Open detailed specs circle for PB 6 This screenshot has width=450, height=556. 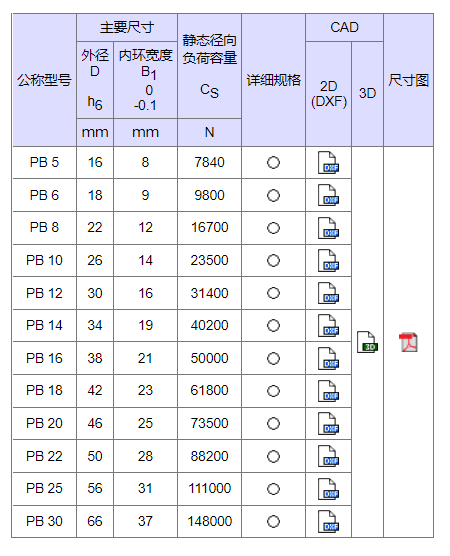pos(273,195)
